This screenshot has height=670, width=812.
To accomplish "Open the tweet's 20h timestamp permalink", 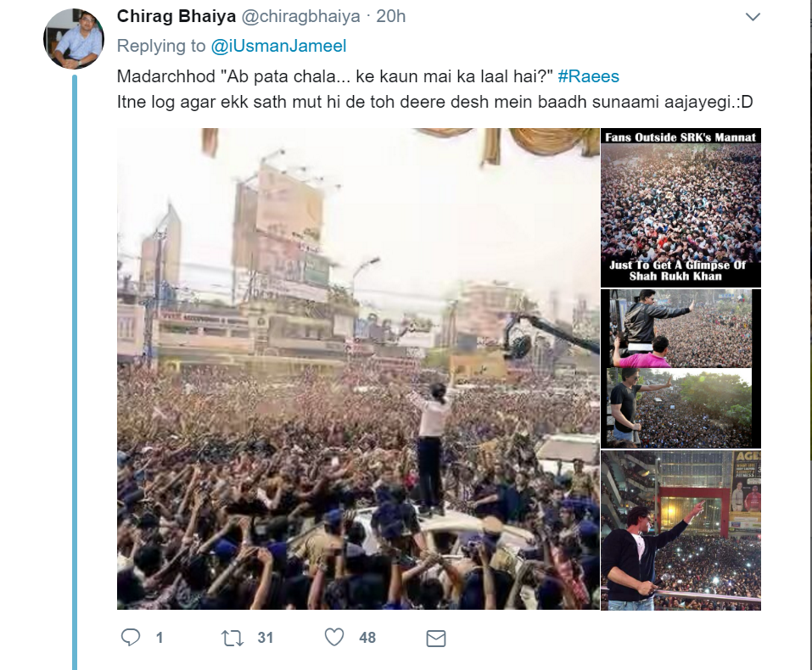I will tap(391, 16).
